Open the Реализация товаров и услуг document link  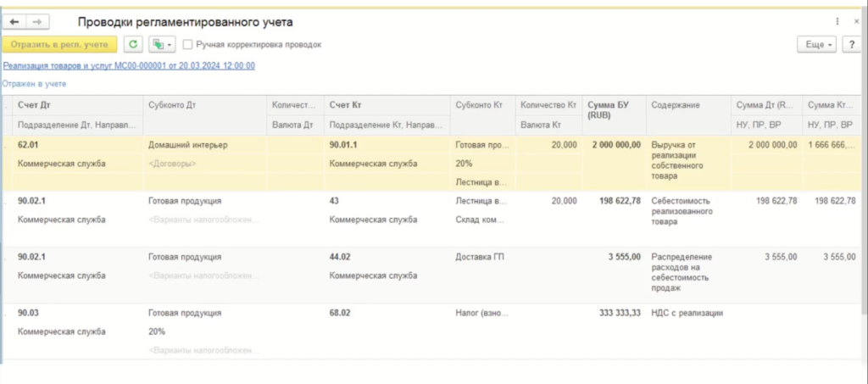129,65
